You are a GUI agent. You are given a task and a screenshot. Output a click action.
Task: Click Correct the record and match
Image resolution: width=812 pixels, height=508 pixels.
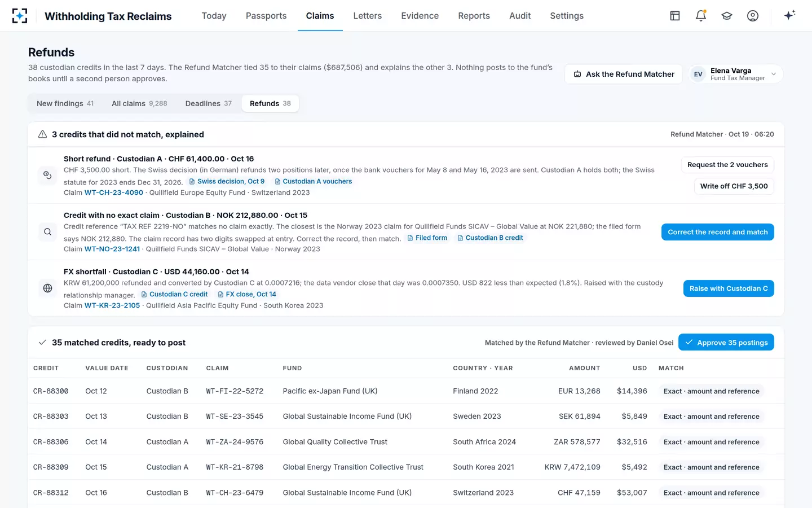click(718, 232)
